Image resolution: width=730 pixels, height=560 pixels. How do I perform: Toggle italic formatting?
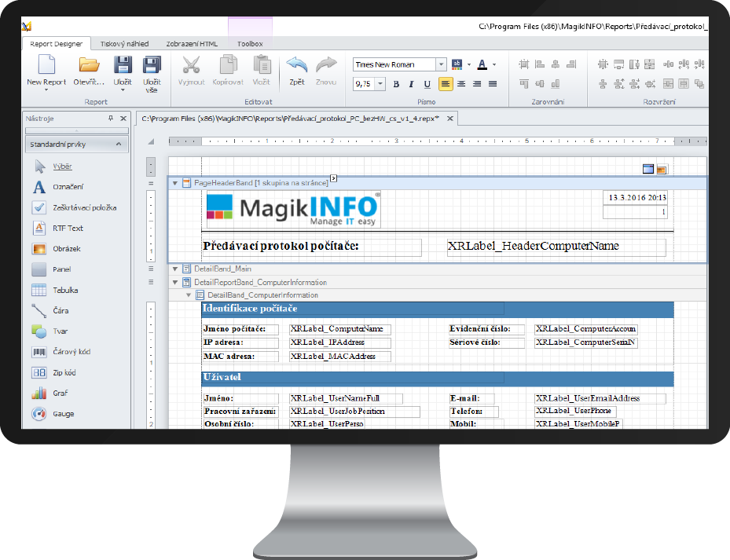click(x=411, y=84)
